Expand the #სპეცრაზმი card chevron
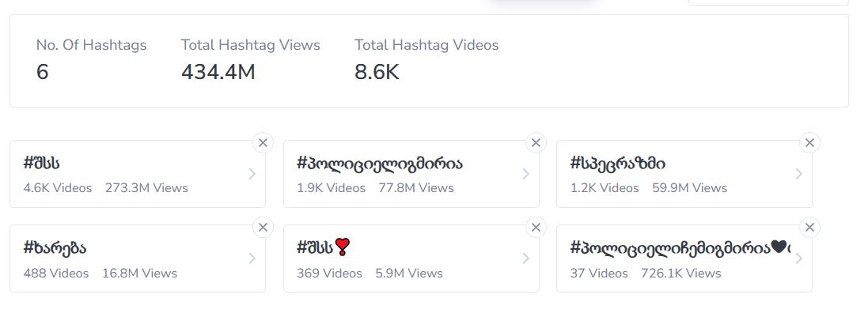The image size is (868, 317). point(798,174)
